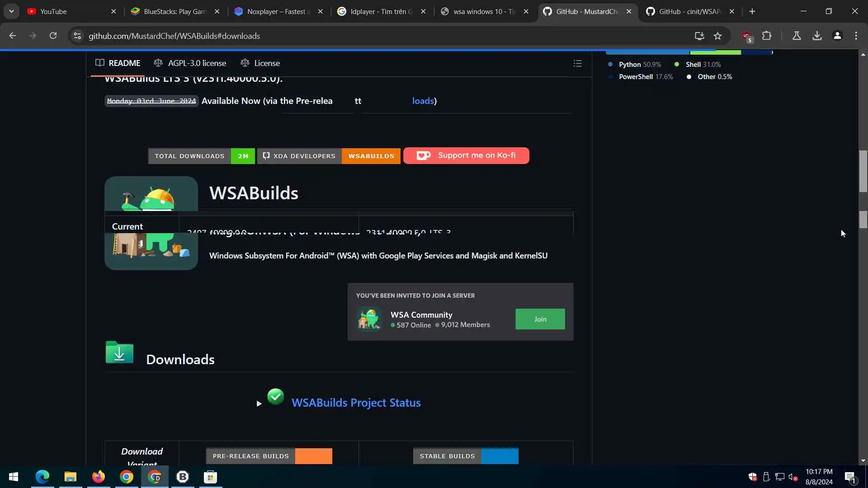Launch Firefox from the taskbar
The height and width of the screenshot is (488, 868).
(x=98, y=477)
